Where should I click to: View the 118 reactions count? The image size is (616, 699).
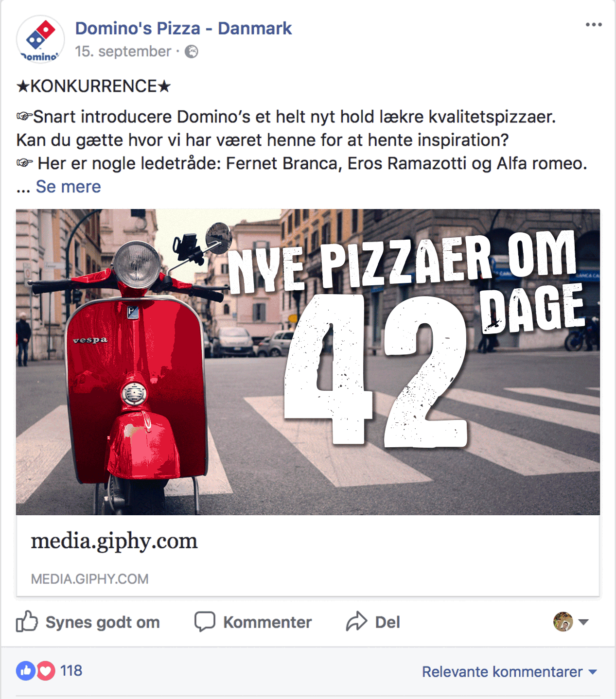pos(71,671)
